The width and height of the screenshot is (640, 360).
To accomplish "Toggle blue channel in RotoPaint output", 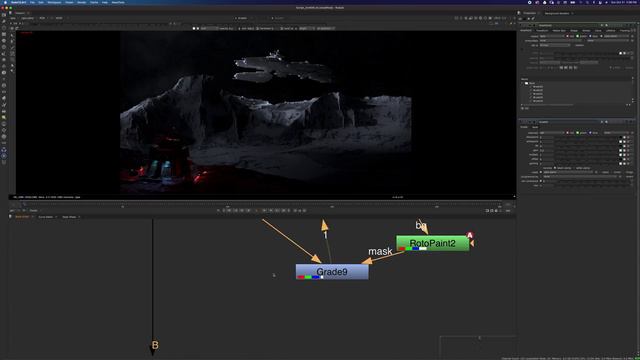I will 591,36.
